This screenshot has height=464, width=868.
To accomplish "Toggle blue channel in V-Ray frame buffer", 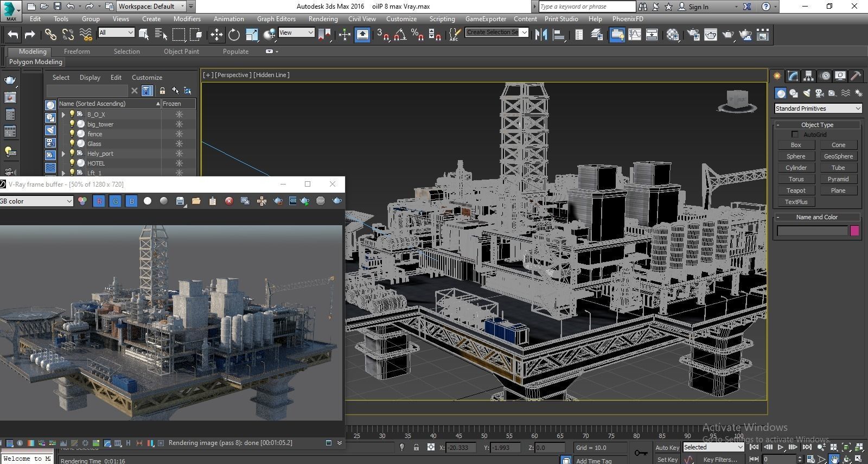I will coord(131,201).
